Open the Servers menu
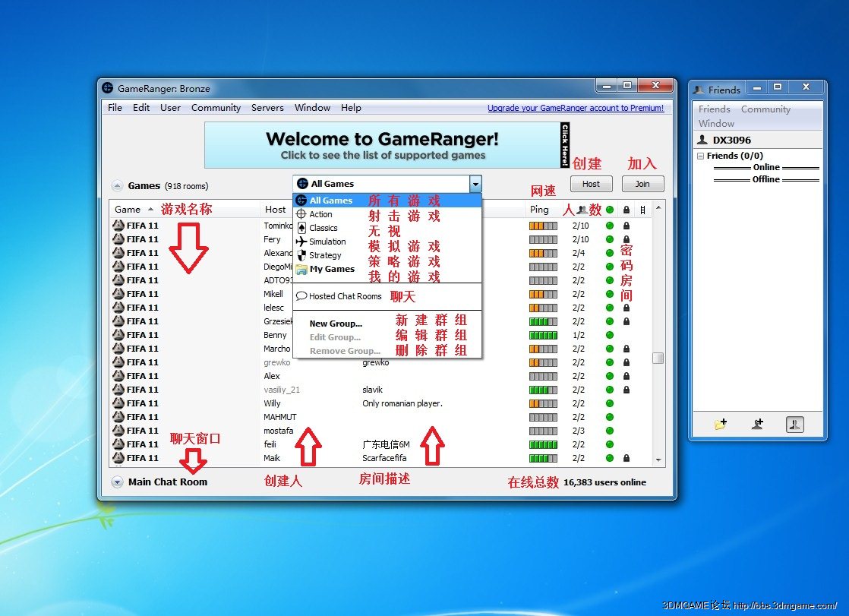The width and height of the screenshot is (849, 616). [267, 108]
